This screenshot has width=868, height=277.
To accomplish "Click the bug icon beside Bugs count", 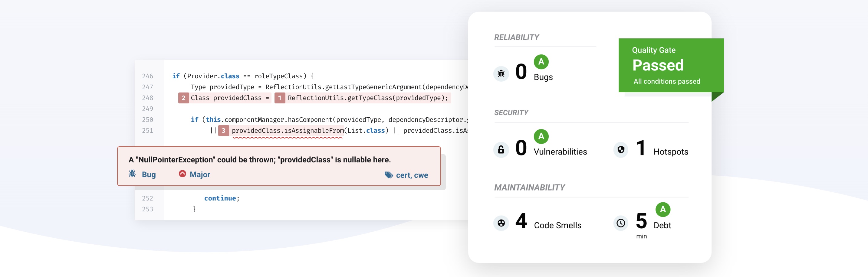I will click(x=501, y=73).
